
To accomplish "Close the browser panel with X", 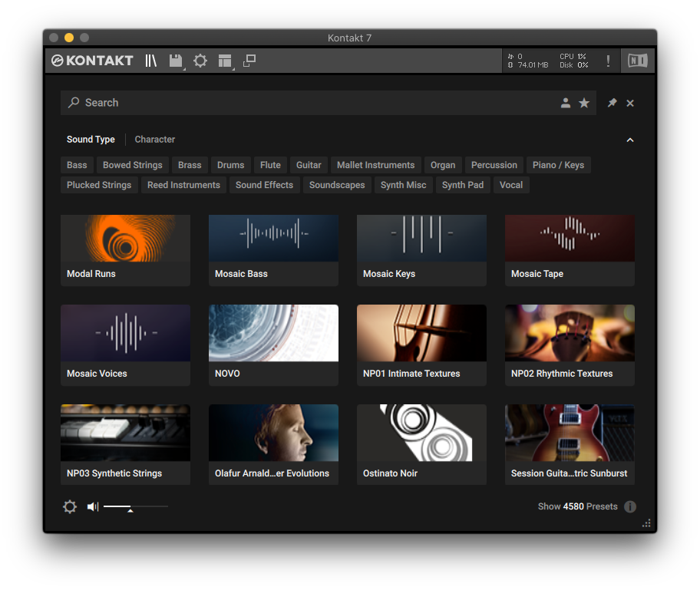I will pyautogui.click(x=630, y=103).
